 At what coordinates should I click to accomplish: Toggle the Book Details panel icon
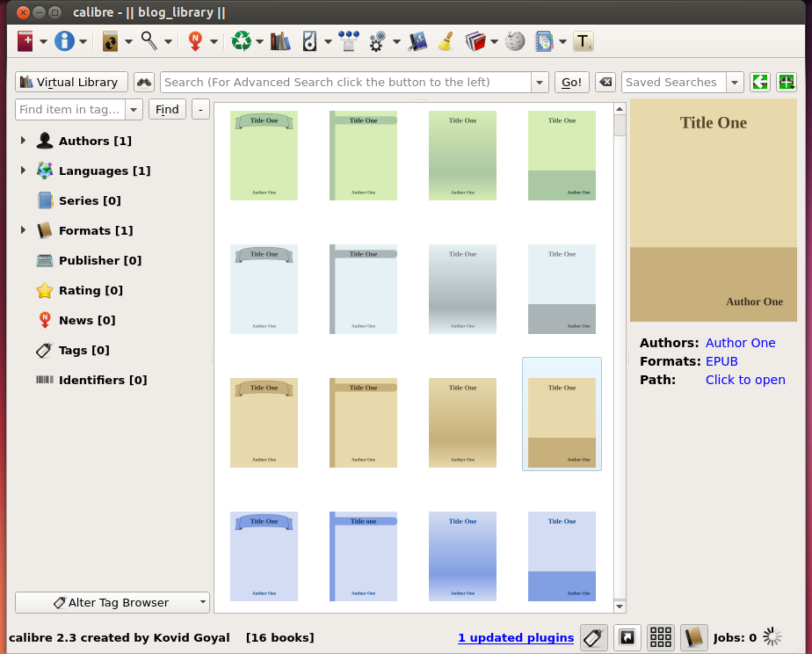pos(694,637)
